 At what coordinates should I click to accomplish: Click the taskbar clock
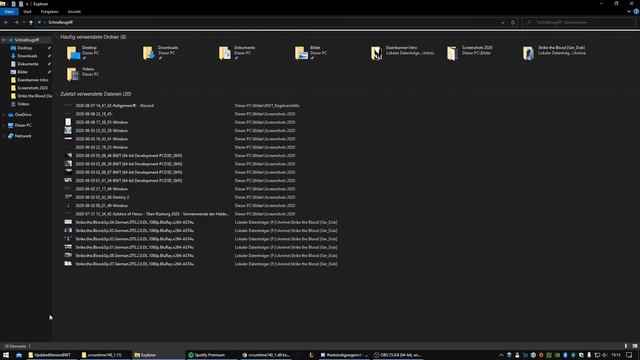(x=616, y=355)
